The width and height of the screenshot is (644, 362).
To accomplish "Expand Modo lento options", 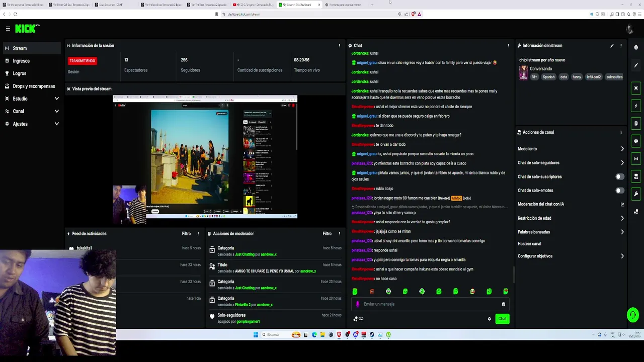I will coord(571,149).
